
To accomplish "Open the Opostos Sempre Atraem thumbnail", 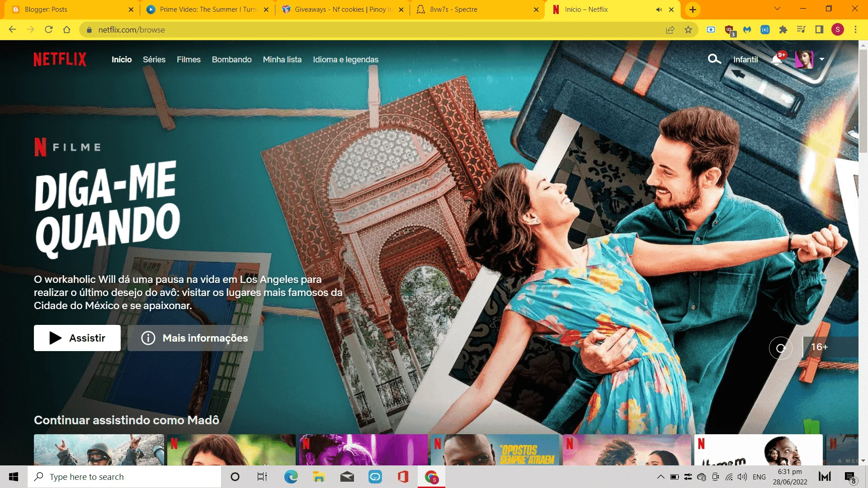I will [x=495, y=450].
